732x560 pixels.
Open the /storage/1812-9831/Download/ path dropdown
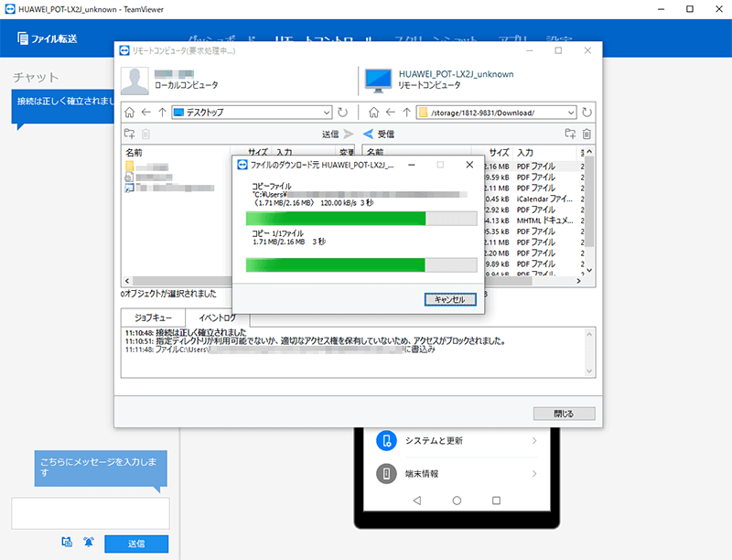tap(571, 113)
